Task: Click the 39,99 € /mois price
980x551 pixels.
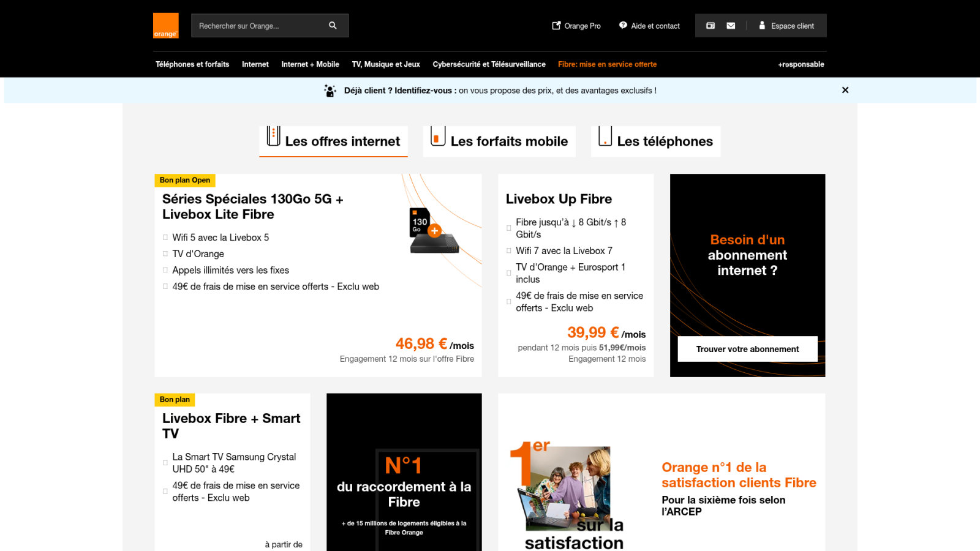Action: click(x=606, y=332)
